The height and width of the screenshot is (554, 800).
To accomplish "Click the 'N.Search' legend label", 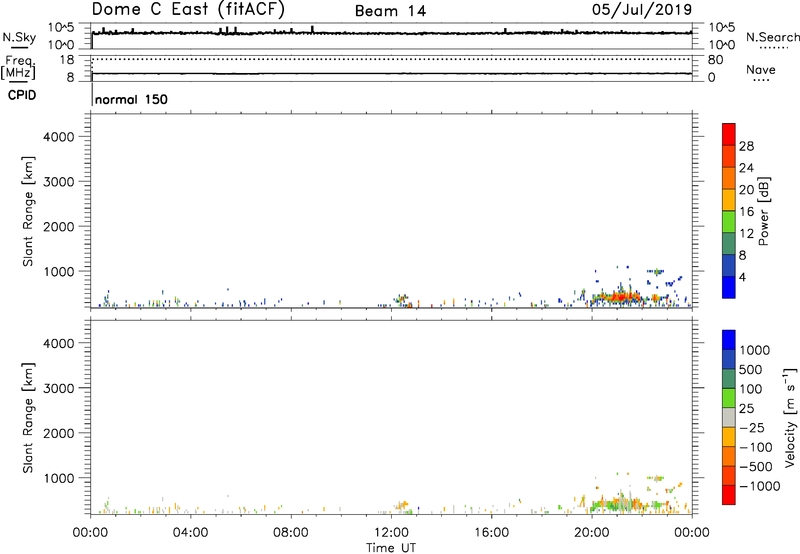I will [x=772, y=37].
